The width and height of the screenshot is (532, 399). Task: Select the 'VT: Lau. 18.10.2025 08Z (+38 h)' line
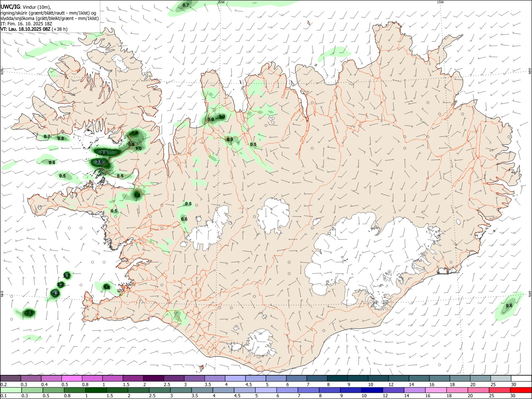[34, 29]
